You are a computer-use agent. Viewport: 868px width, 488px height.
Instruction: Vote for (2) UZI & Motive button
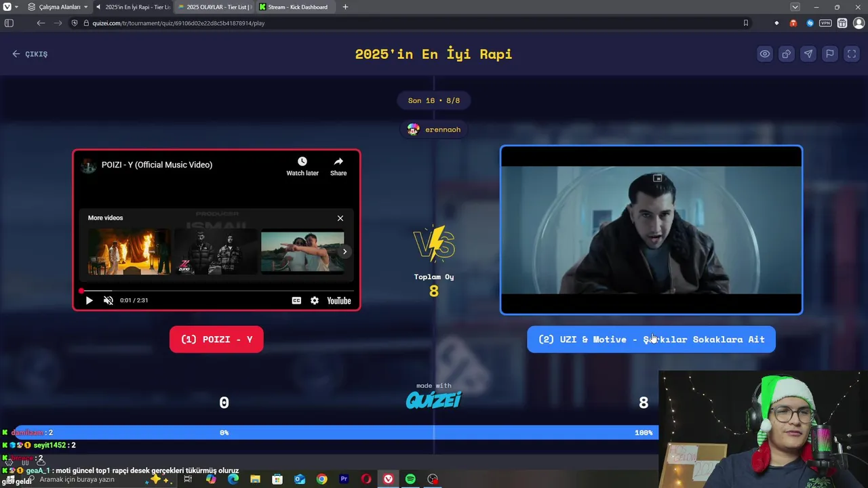(651, 340)
